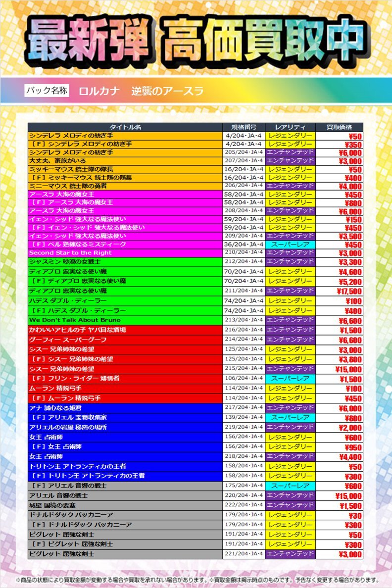Click the アリエルの岩屋 title cell
Viewport: 392px width, 588px height.
125,427
